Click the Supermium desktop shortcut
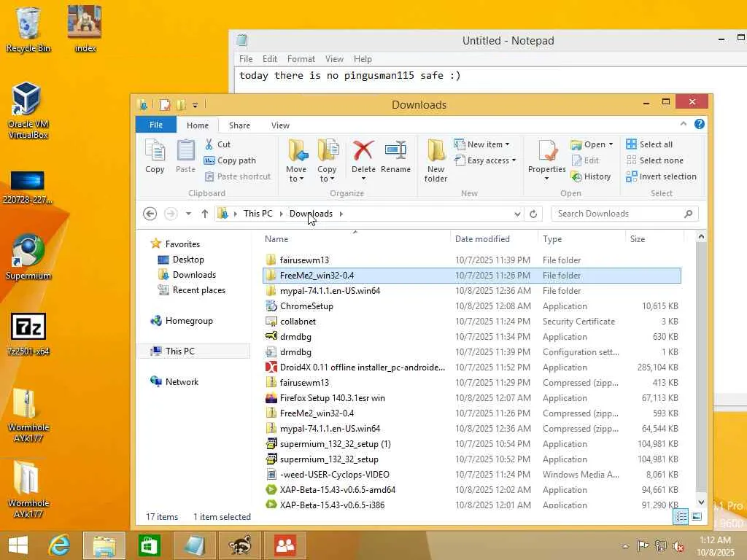 pos(28,257)
